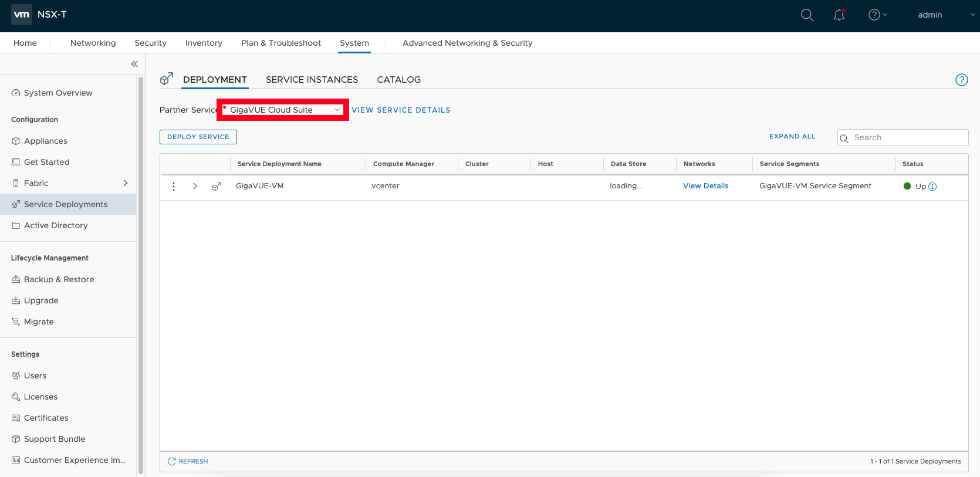Go to the Home menu item
This screenshot has width=980, height=477.
click(25, 43)
